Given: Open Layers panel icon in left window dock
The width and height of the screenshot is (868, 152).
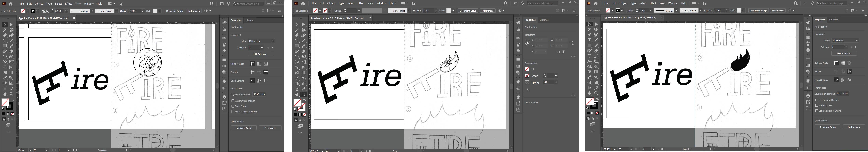Looking at the screenshot, I should (224, 97).
